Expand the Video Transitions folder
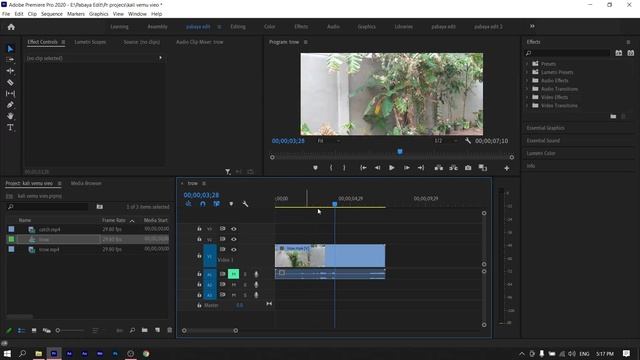This screenshot has width=640, height=360. pyautogui.click(x=527, y=106)
